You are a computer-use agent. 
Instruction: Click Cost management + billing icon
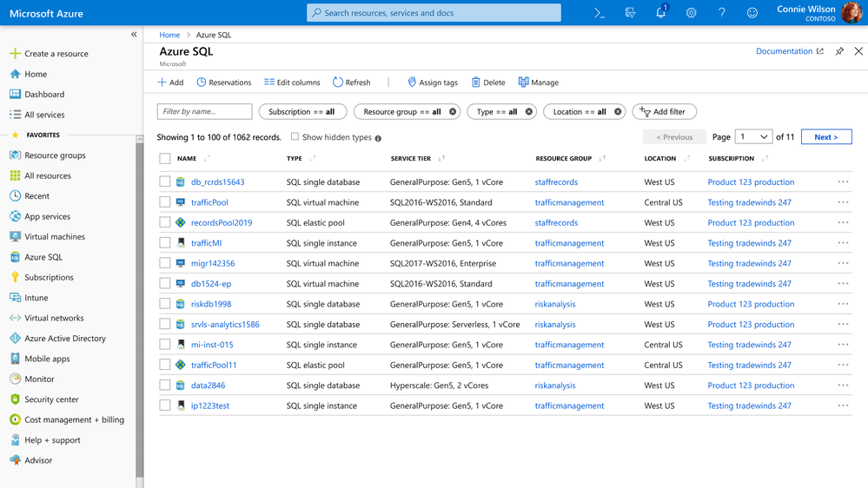click(15, 419)
